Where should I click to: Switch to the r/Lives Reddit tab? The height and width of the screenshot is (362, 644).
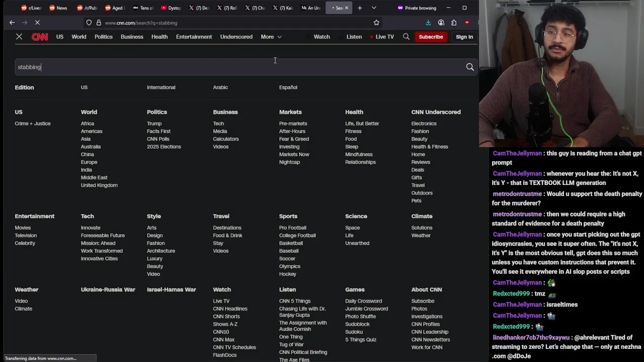31,8
